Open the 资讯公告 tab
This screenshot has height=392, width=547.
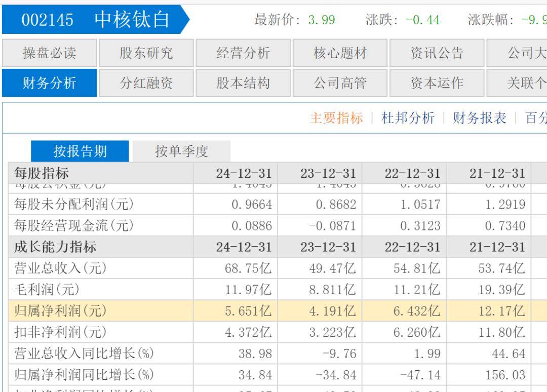437,53
